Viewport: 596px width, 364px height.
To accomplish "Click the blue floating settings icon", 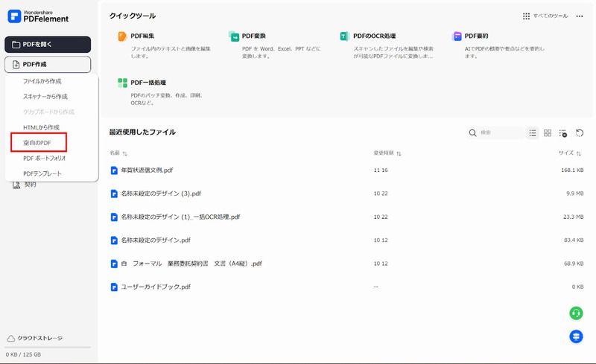I will 576,336.
